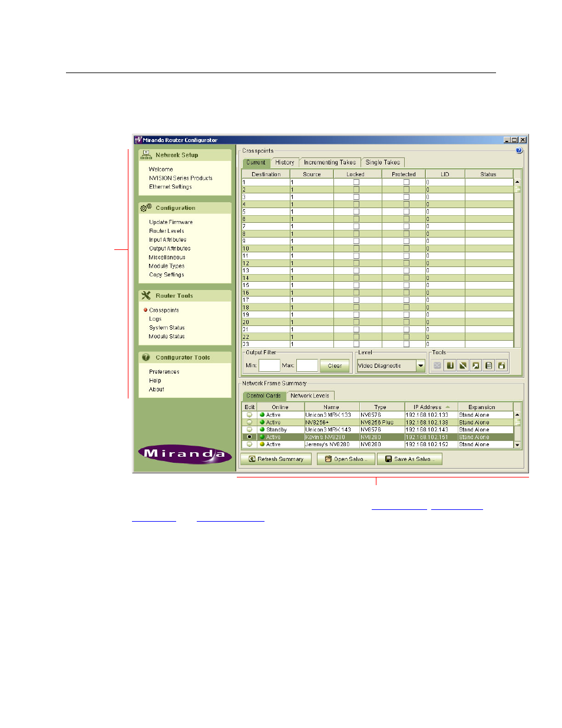Click the Output Filter Min input field
562x728 pixels.
(269, 366)
